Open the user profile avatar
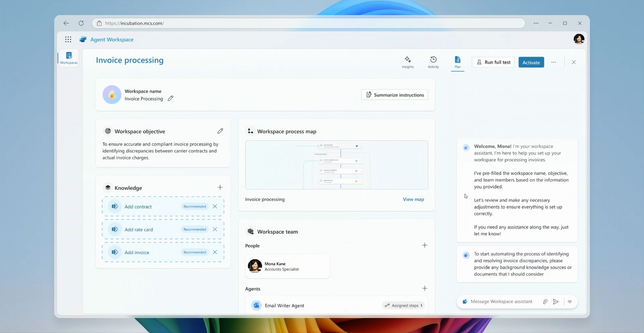This screenshot has height=333, width=644. pos(579,39)
